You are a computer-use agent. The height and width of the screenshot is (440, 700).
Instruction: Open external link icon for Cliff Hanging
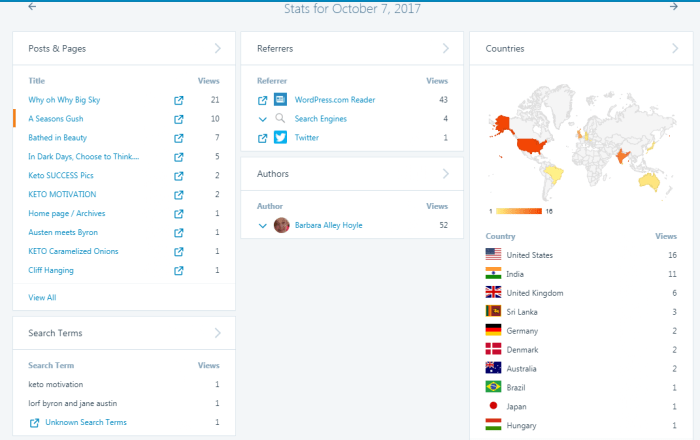point(179,271)
